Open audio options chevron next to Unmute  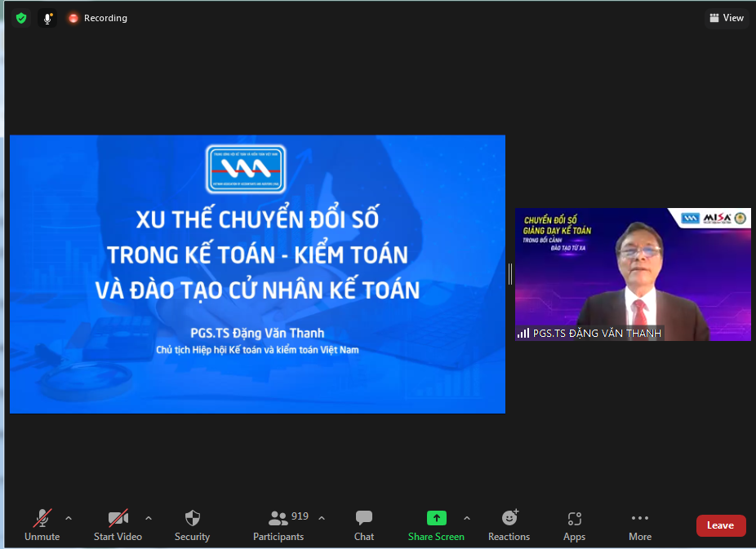[x=69, y=517]
